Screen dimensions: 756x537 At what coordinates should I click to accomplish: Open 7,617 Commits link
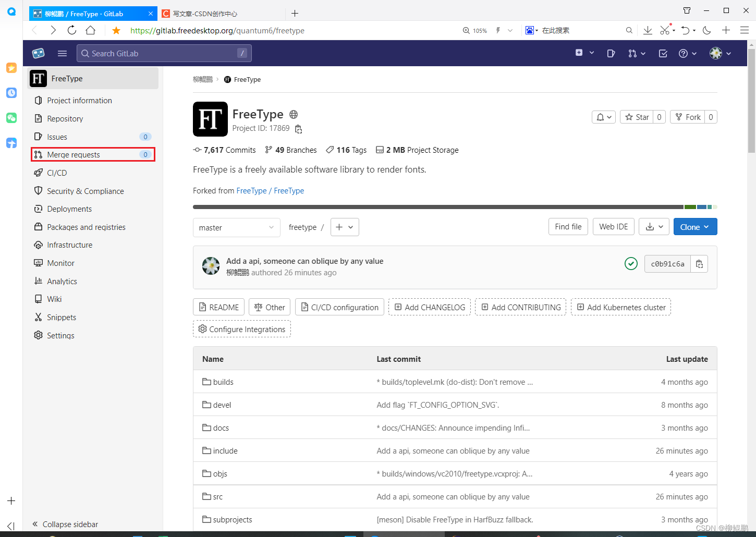pos(224,150)
